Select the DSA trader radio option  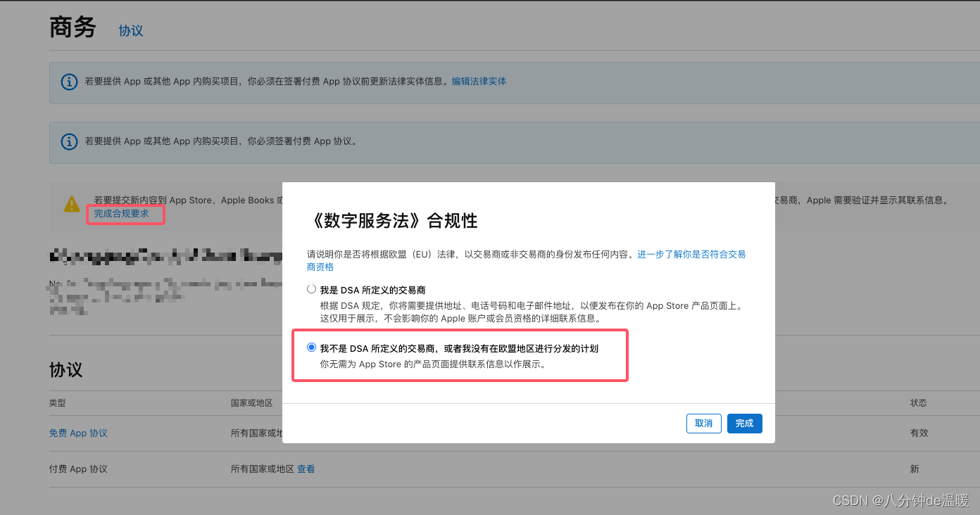pyautogui.click(x=312, y=289)
